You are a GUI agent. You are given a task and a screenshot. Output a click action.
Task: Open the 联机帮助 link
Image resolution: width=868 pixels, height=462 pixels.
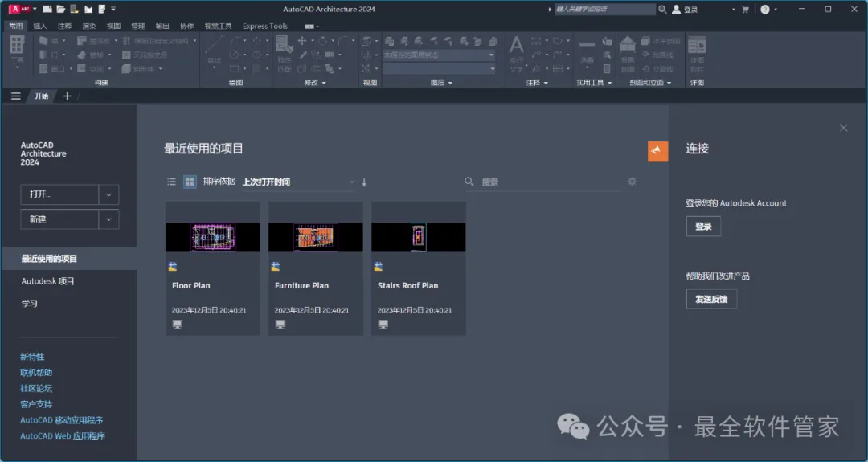pyautogui.click(x=36, y=372)
